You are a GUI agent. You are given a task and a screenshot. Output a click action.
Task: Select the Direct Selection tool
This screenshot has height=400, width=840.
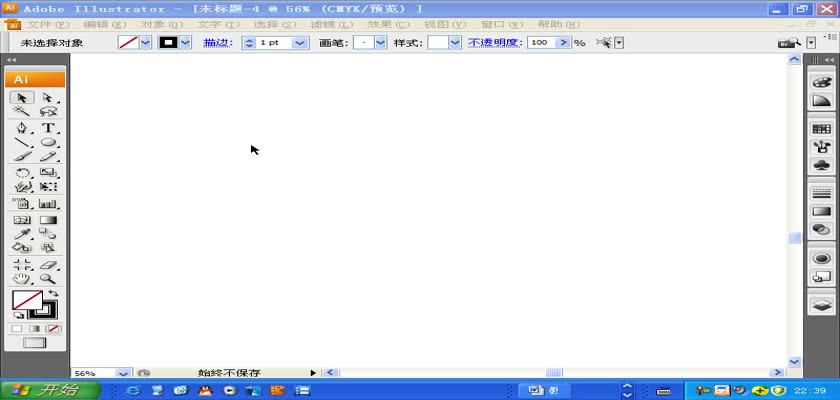48,98
